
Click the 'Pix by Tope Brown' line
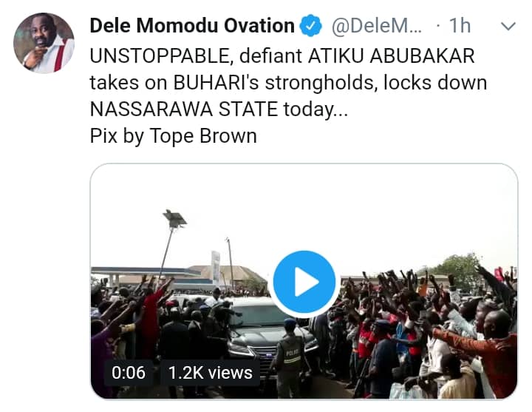point(173,136)
